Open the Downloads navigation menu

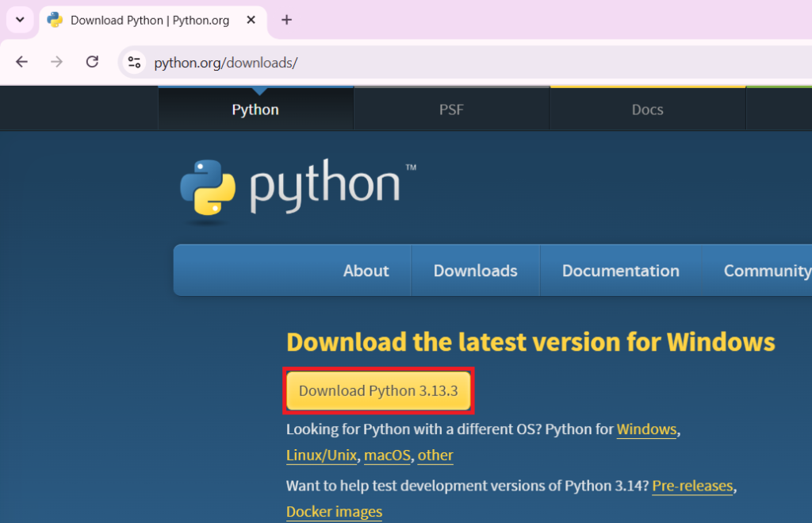pyautogui.click(x=475, y=271)
